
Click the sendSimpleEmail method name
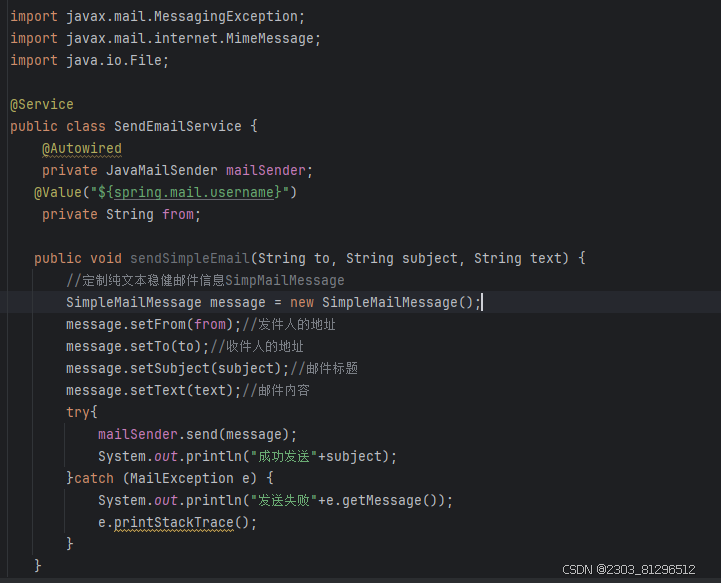[189, 258]
